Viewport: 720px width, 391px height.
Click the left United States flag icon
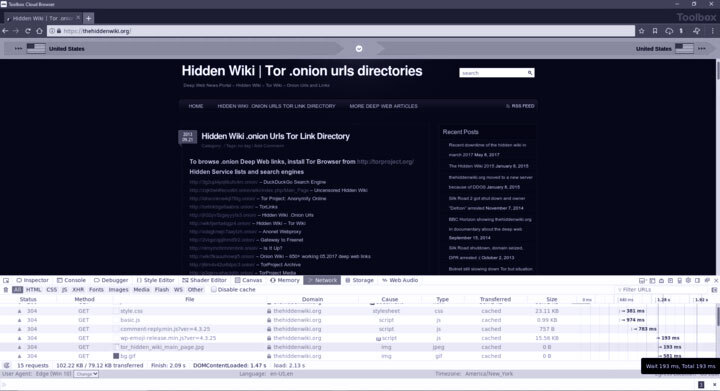36,48
